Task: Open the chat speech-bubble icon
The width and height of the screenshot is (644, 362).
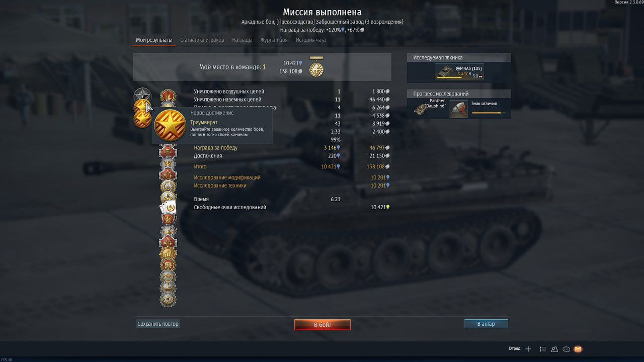Action: [x=566, y=349]
